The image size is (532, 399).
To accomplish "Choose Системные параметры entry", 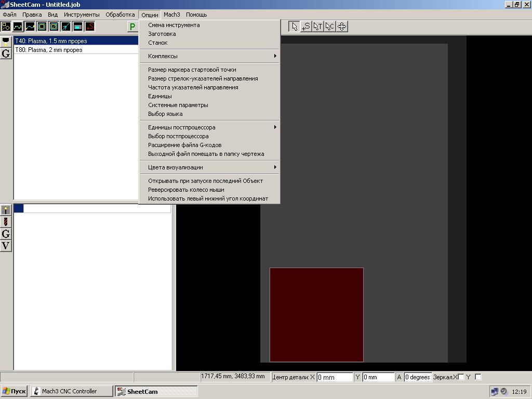I will pos(210,105).
